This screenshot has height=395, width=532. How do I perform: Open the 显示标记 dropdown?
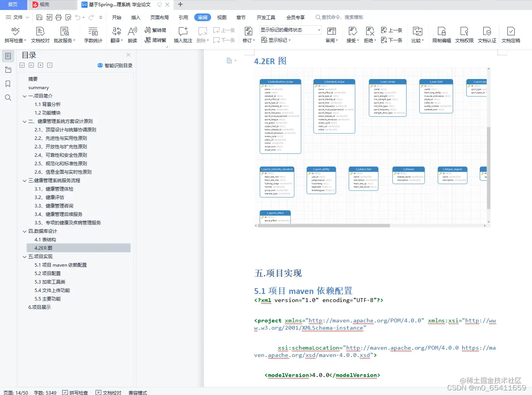coord(276,40)
